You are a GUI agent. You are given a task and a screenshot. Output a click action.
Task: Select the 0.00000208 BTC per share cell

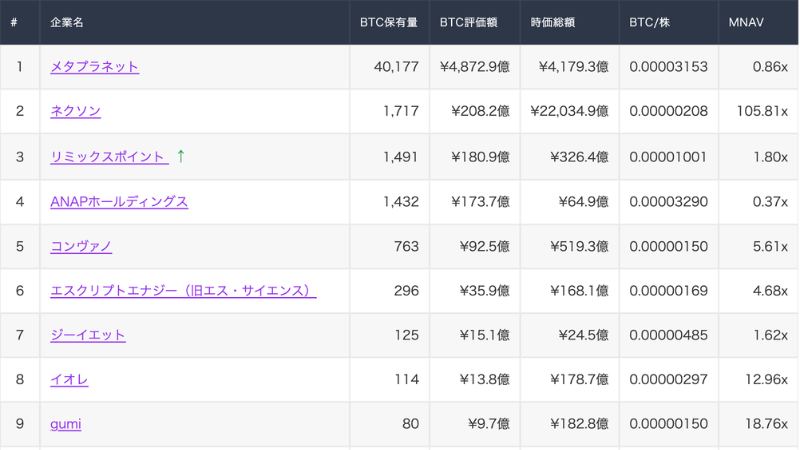(668, 111)
